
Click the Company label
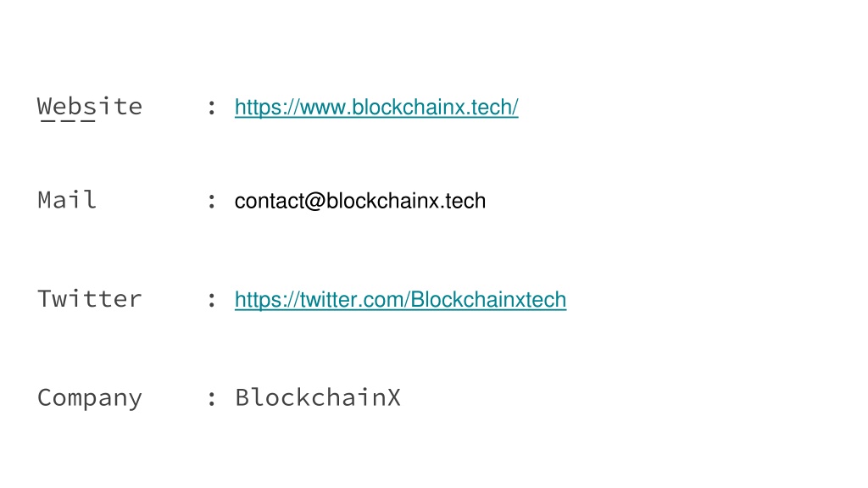[x=90, y=398]
